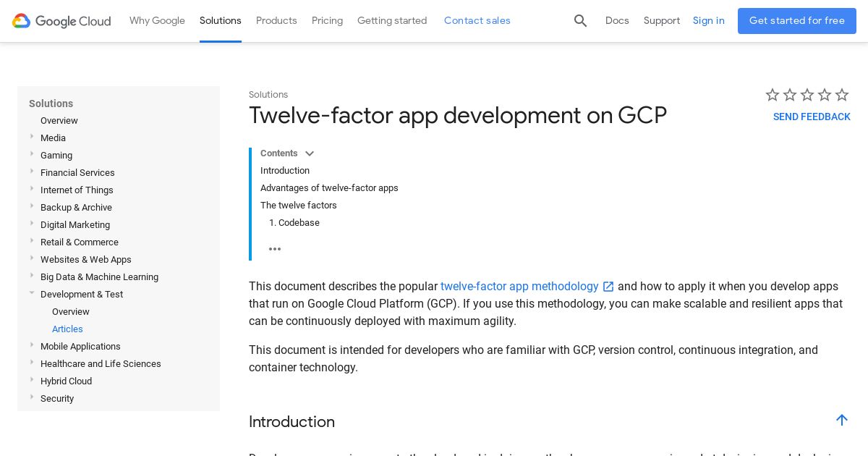
Task: Expand the Healthcare and Life Sciences arrow
Action: [32, 363]
